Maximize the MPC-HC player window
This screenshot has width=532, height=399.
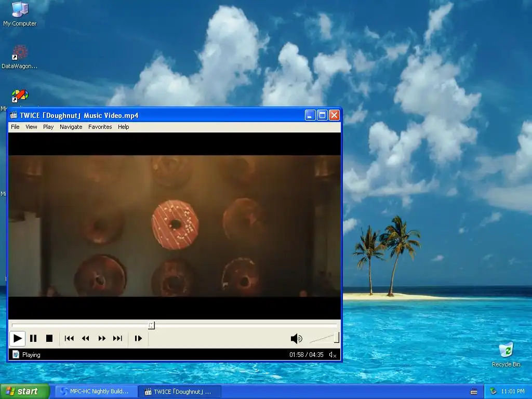tap(322, 115)
